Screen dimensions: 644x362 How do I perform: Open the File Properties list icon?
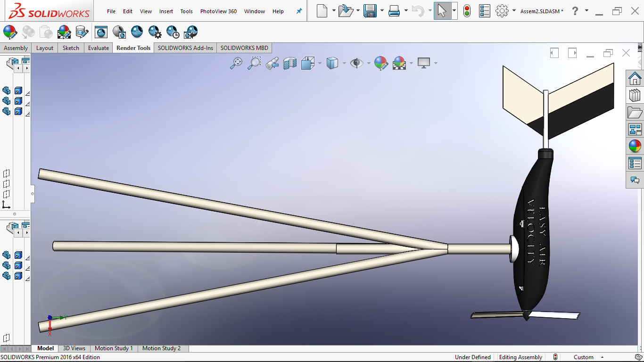coord(484,10)
